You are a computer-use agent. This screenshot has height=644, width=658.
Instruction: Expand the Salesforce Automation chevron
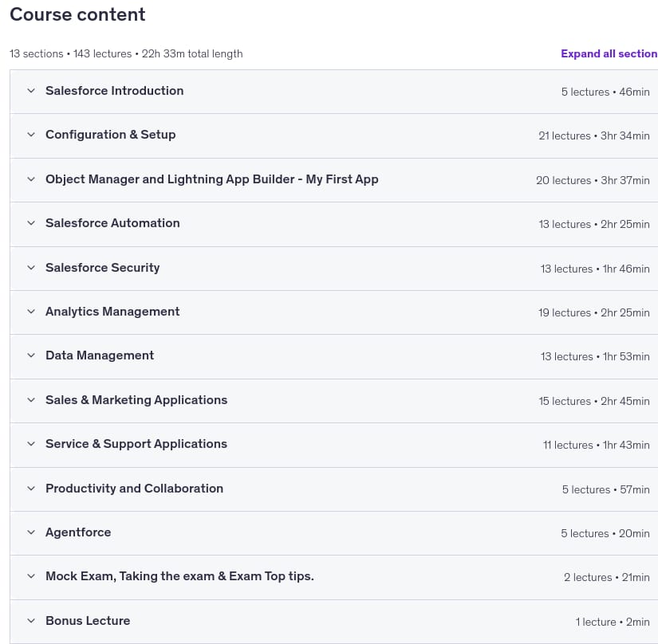[31, 223]
